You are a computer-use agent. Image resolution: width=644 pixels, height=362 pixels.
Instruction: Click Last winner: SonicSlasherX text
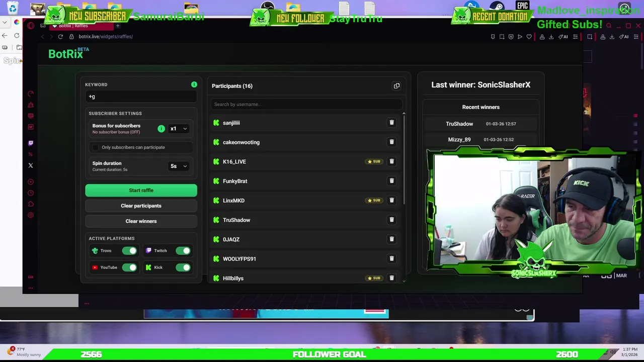pos(480,85)
